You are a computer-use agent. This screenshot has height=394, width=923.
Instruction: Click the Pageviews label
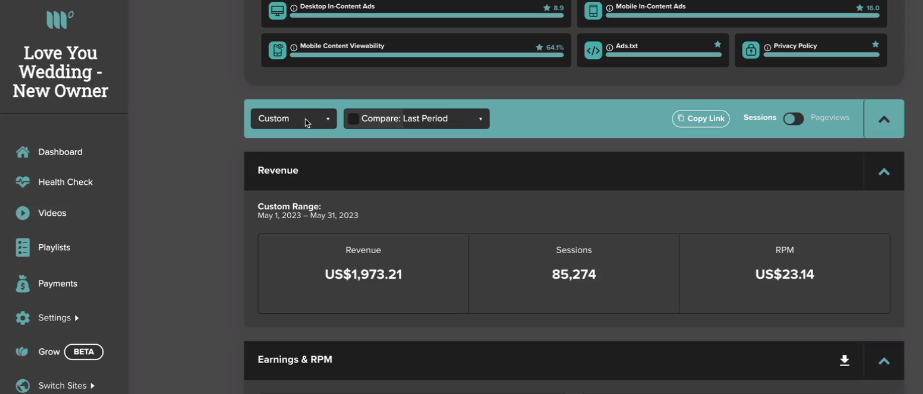click(830, 118)
